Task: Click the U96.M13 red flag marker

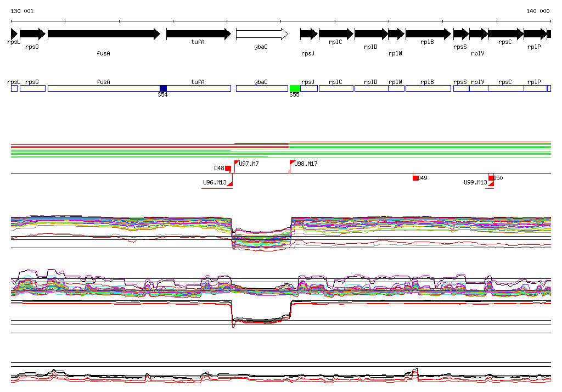Action: tap(230, 183)
